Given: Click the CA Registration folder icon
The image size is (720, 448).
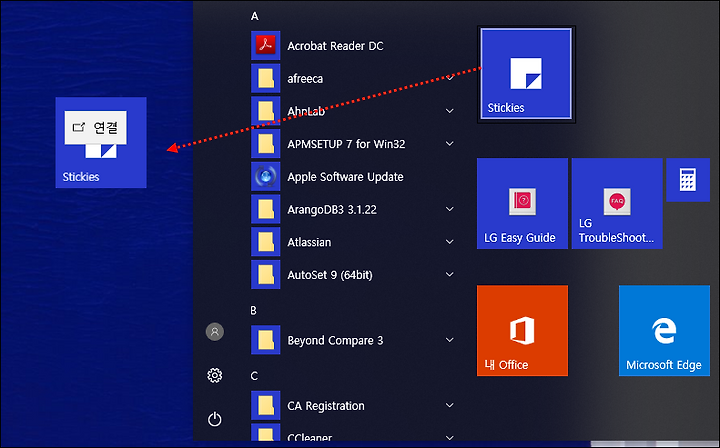Looking at the screenshot, I should coord(265,406).
